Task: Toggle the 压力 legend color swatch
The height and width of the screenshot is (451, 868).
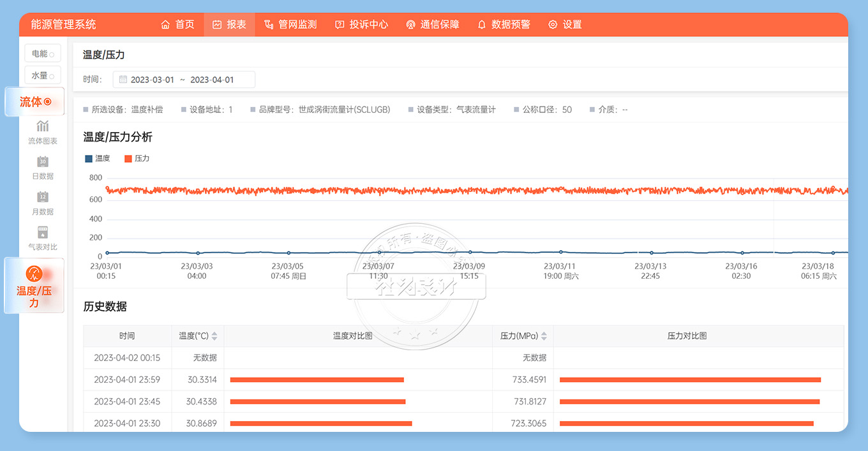Action: [128, 159]
